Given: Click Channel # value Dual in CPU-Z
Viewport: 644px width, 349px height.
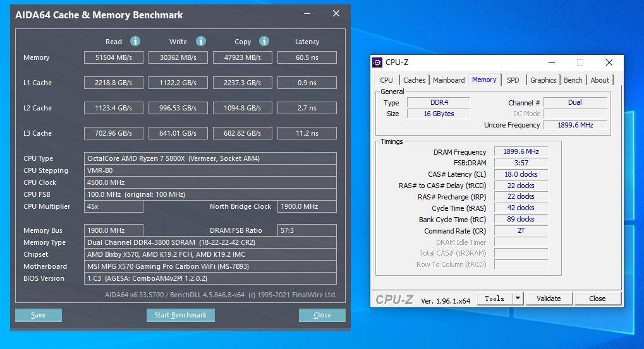Looking at the screenshot, I should pos(575,102).
